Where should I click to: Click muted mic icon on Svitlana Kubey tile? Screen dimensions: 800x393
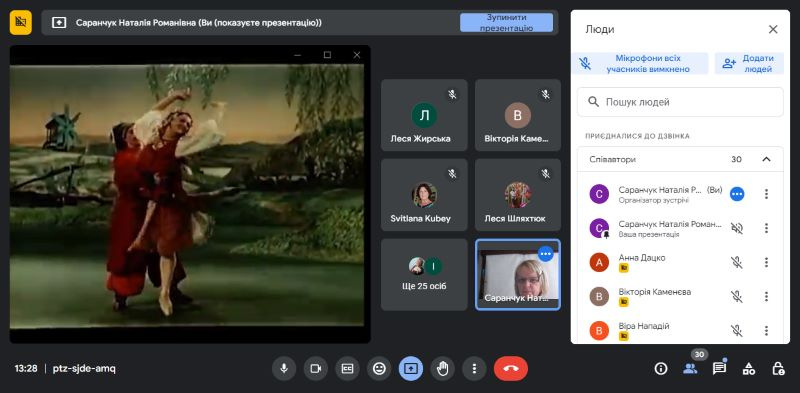pos(452,174)
